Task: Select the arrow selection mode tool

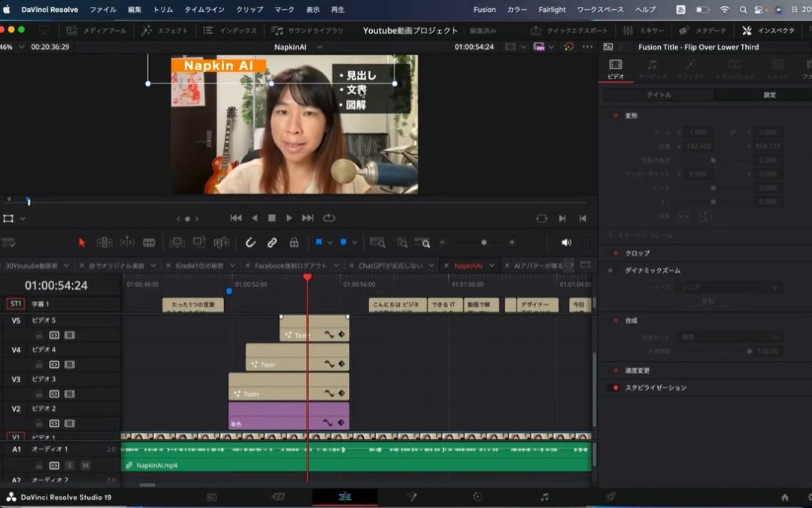Action: (x=81, y=242)
